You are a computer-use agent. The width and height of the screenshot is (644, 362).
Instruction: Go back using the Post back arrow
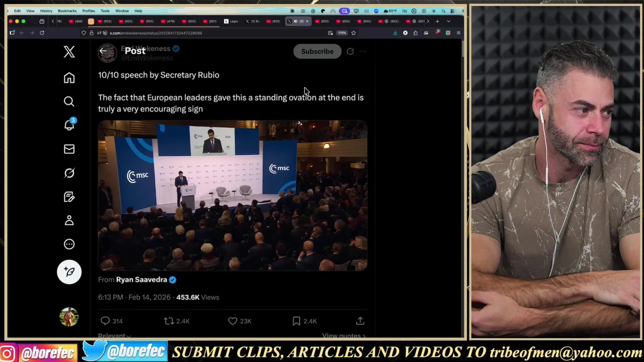[x=103, y=51]
